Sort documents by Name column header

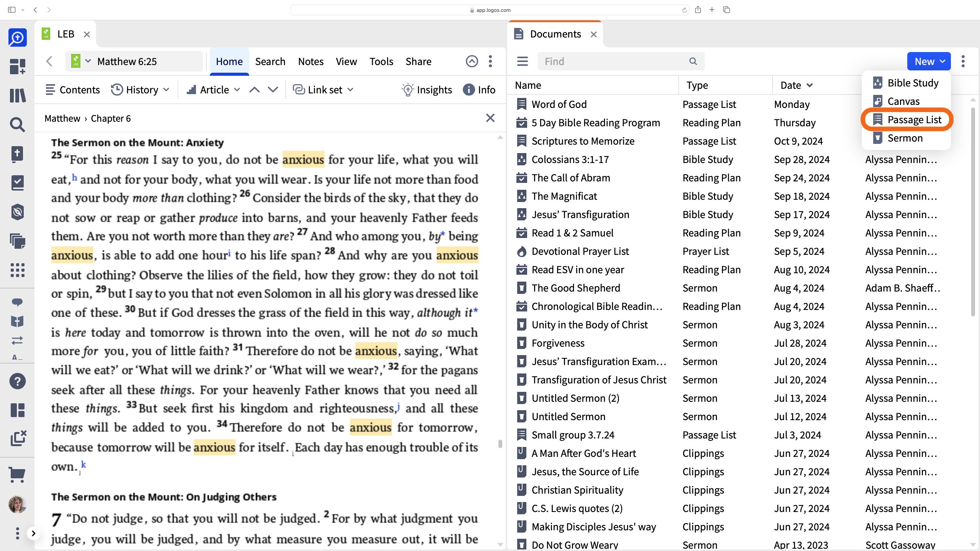tap(528, 85)
